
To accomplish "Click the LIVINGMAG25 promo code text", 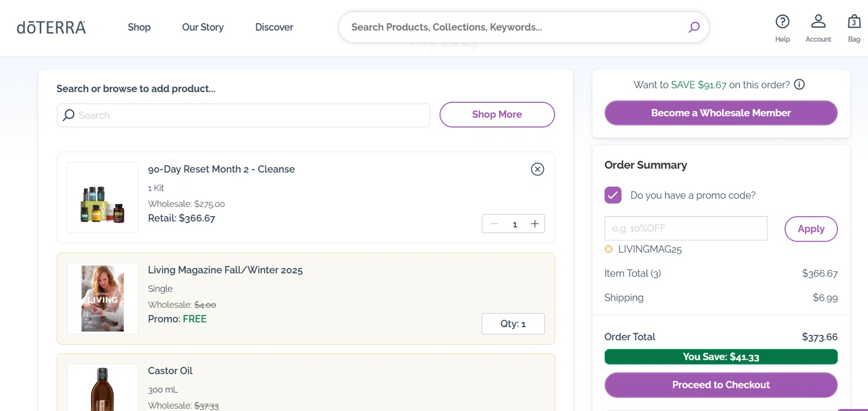I will pos(650,250).
